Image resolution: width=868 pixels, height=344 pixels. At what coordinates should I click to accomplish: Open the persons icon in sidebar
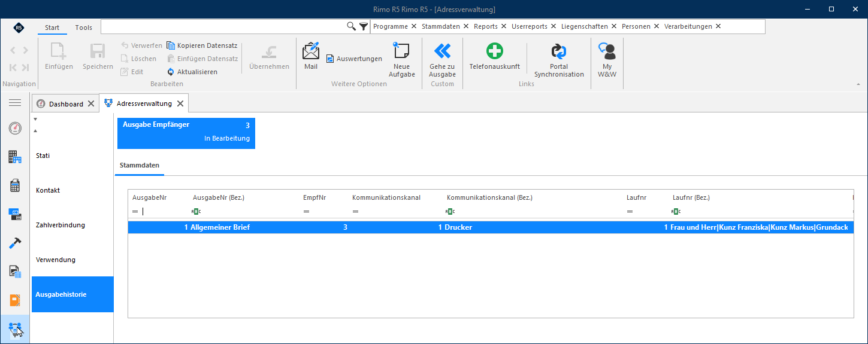tap(15, 328)
